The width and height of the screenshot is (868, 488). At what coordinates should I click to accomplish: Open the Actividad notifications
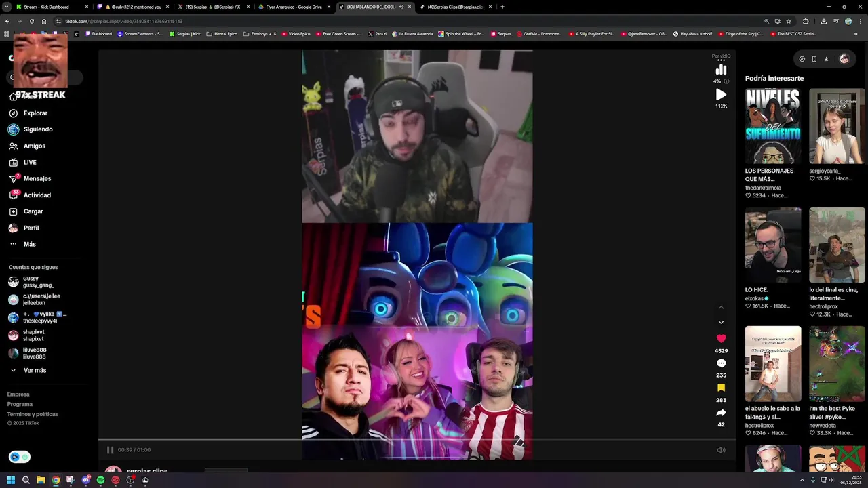click(30, 195)
